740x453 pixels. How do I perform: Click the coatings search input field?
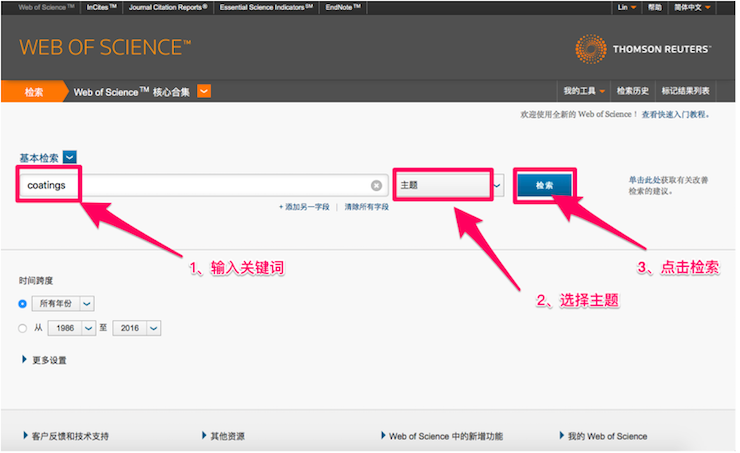(x=200, y=186)
